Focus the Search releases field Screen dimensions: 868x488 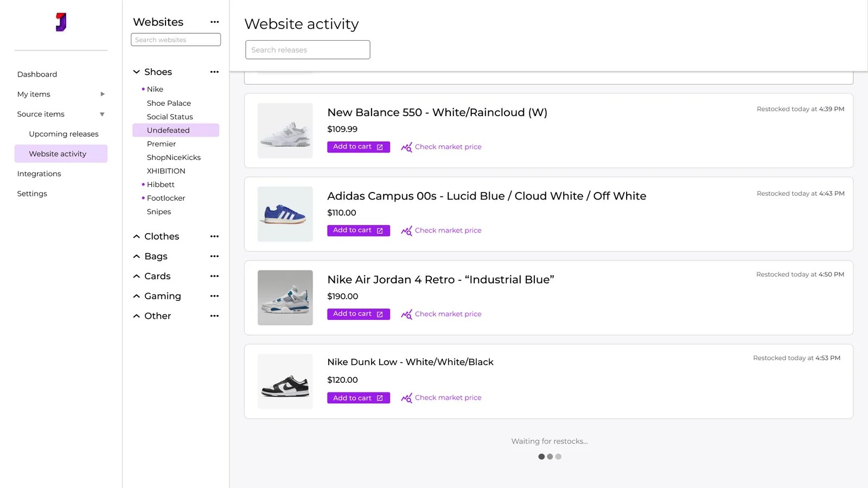(x=308, y=50)
